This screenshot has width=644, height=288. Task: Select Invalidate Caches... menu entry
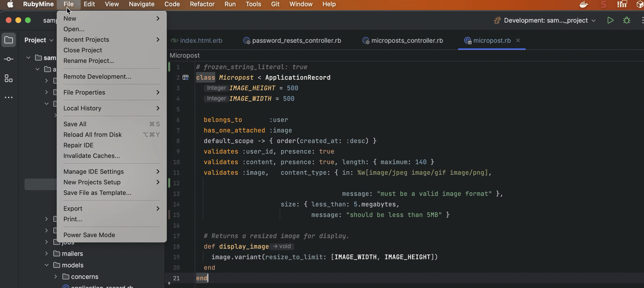coord(92,156)
